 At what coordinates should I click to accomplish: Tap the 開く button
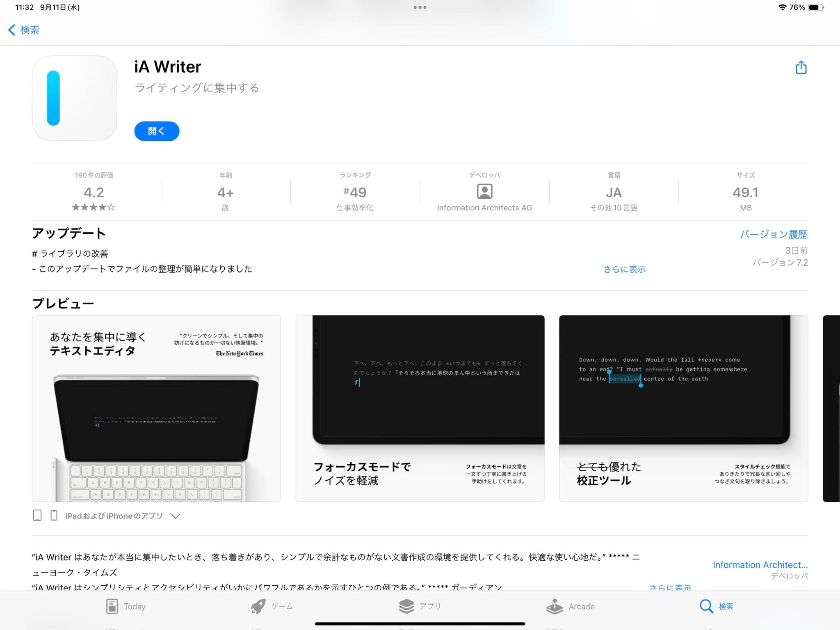[157, 131]
